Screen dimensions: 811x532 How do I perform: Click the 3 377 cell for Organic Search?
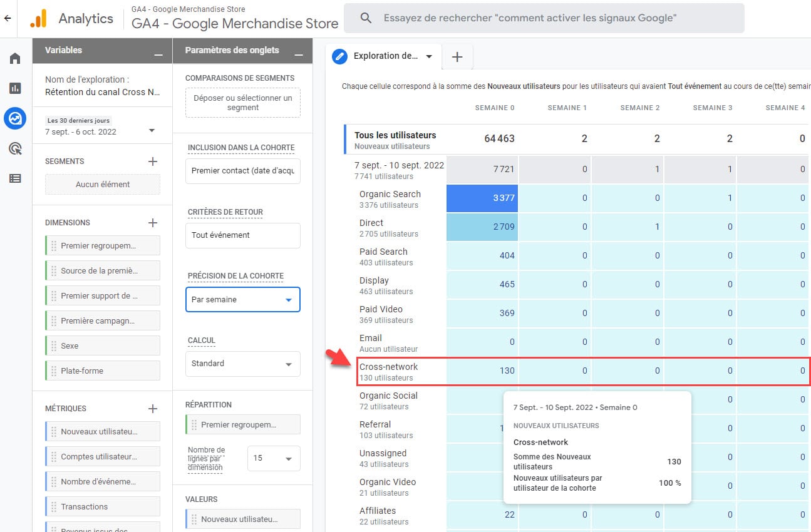[x=482, y=198]
